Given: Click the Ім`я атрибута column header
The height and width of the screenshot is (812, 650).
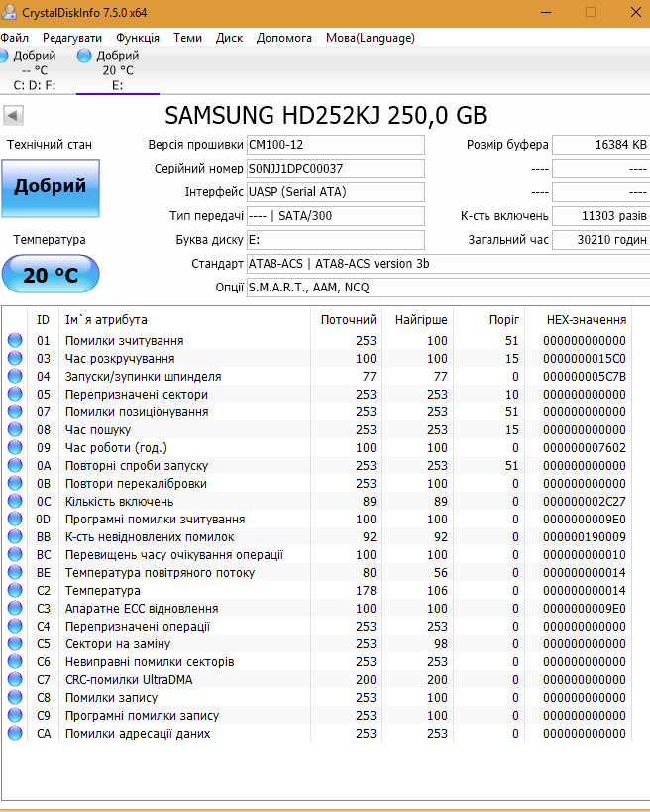Looking at the screenshot, I should coord(184,320).
